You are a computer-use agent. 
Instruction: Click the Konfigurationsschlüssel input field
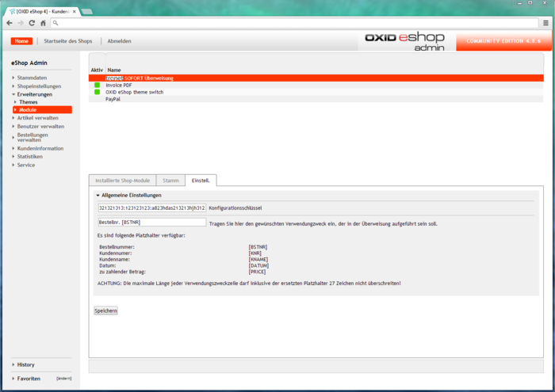[152, 207]
